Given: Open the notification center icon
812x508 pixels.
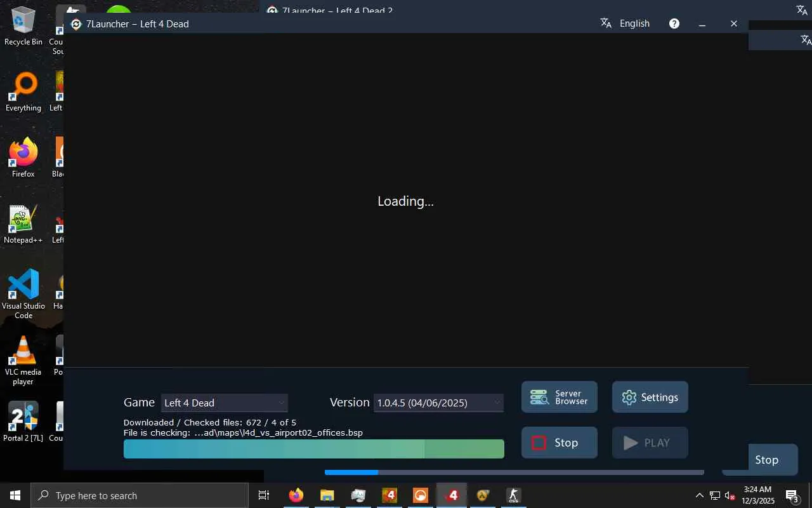Looking at the screenshot, I should click(792, 496).
